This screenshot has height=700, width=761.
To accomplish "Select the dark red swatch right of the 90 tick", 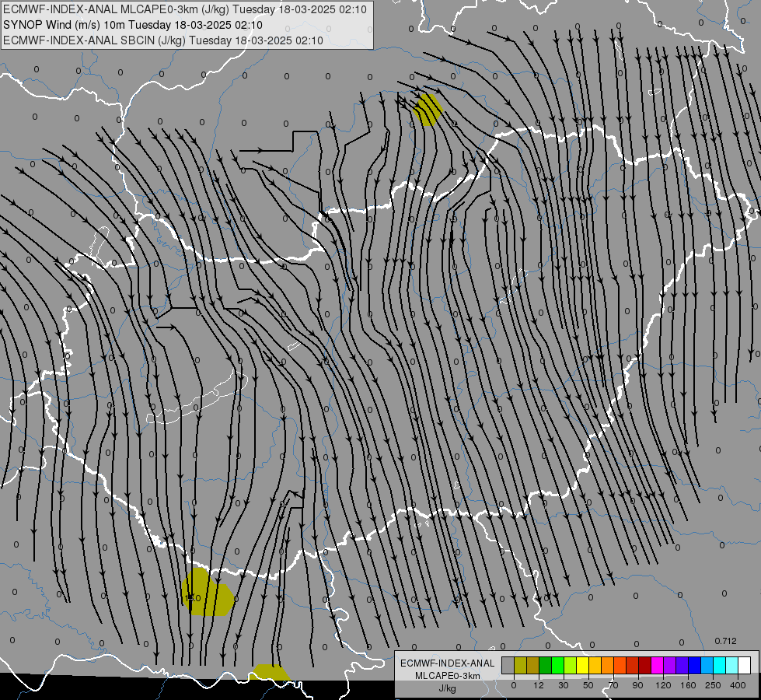I will pyautogui.click(x=645, y=665).
